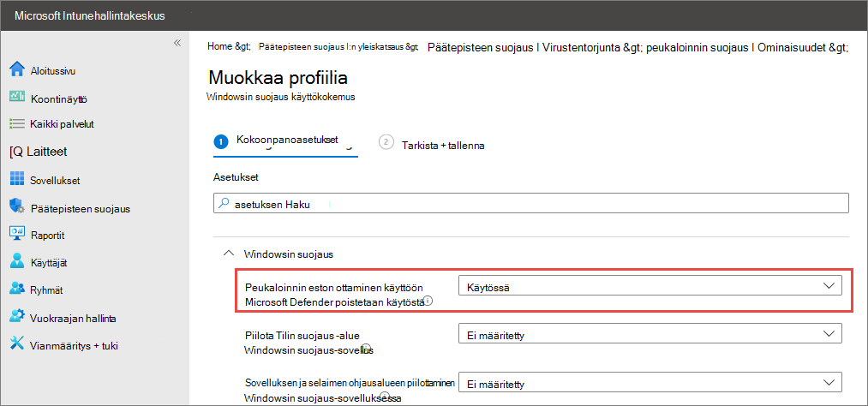Click the Käyttäjät person icon

tap(17, 261)
